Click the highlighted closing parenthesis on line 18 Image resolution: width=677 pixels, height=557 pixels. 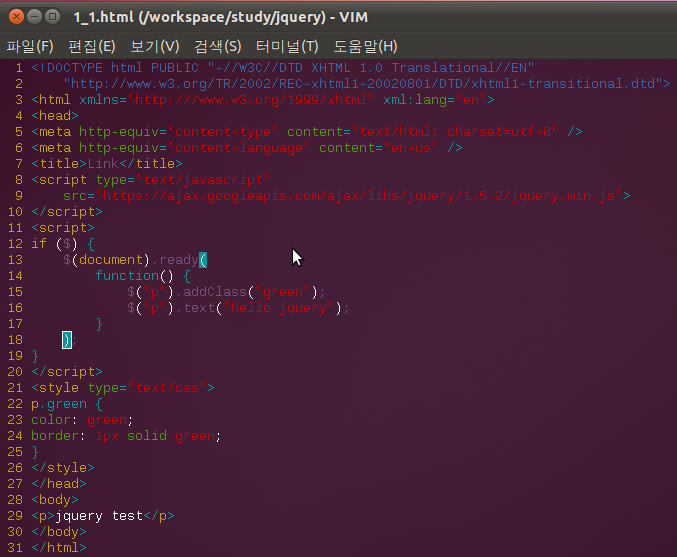(67, 340)
